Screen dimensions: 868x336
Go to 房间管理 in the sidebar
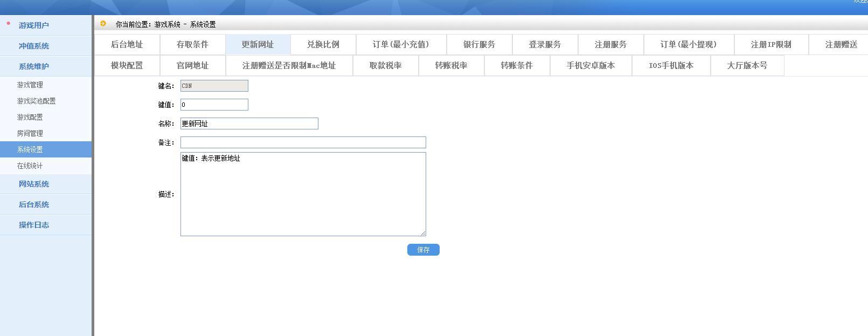pos(30,133)
